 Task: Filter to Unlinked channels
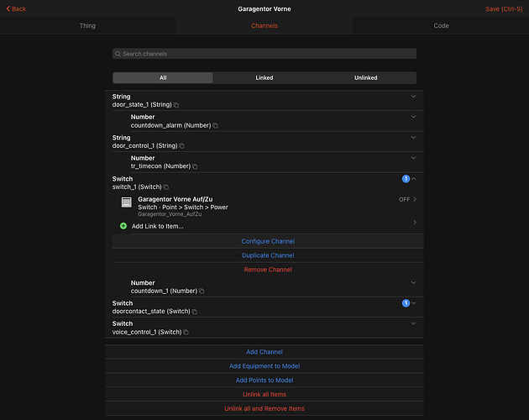pos(366,77)
